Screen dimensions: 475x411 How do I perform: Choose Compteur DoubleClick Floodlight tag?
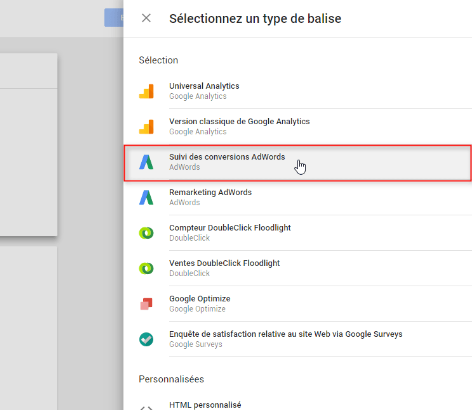pyautogui.click(x=298, y=233)
